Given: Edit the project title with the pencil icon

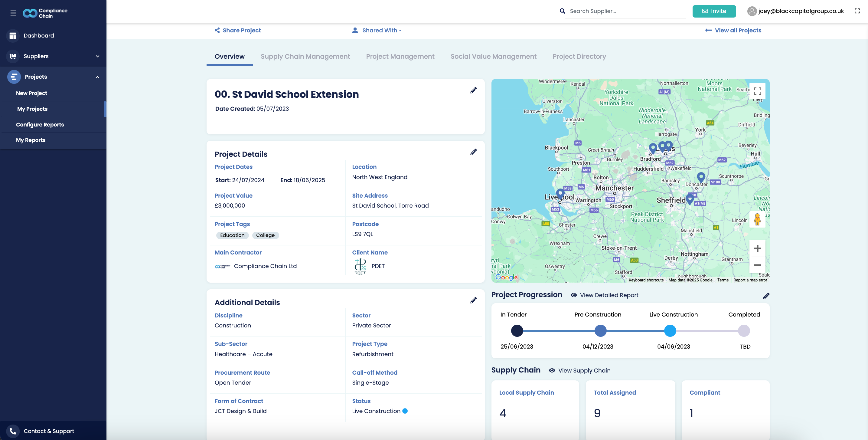Looking at the screenshot, I should click(473, 90).
